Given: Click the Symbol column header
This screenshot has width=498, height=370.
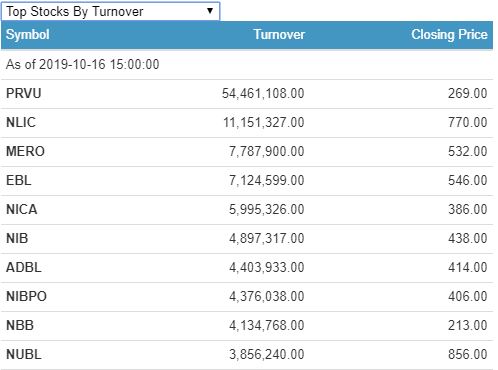Looking at the screenshot, I should pyautogui.click(x=28, y=34).
